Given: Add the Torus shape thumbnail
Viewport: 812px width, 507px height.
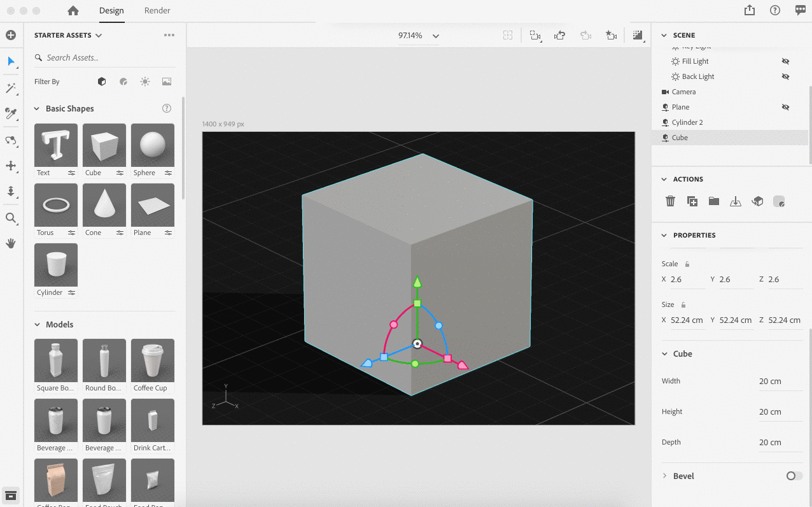Looking at the screenshot, I should pos(56,205).
